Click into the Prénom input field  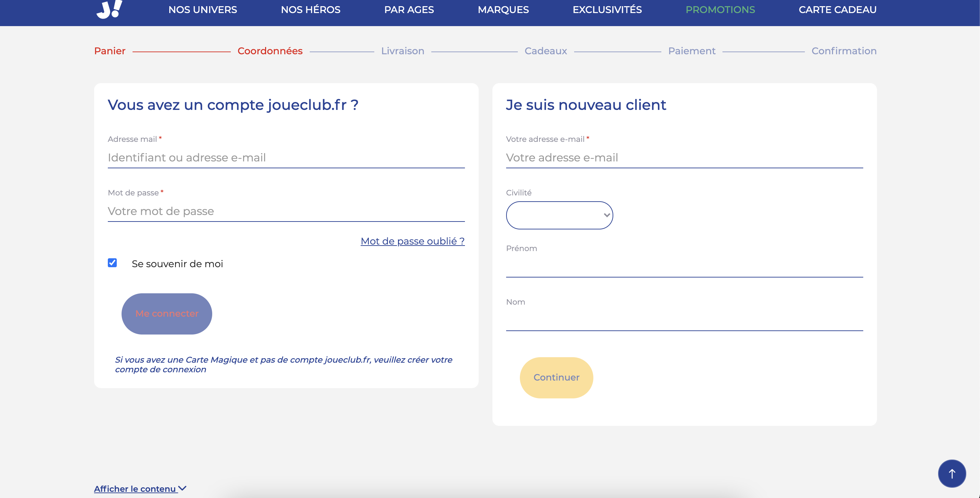click(x=684, y=267)
